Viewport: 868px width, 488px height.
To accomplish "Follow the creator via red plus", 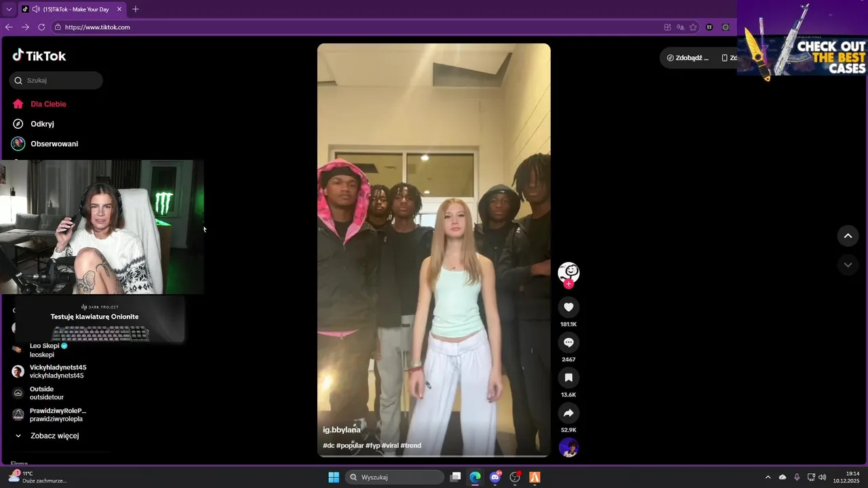I will [568, 284].
